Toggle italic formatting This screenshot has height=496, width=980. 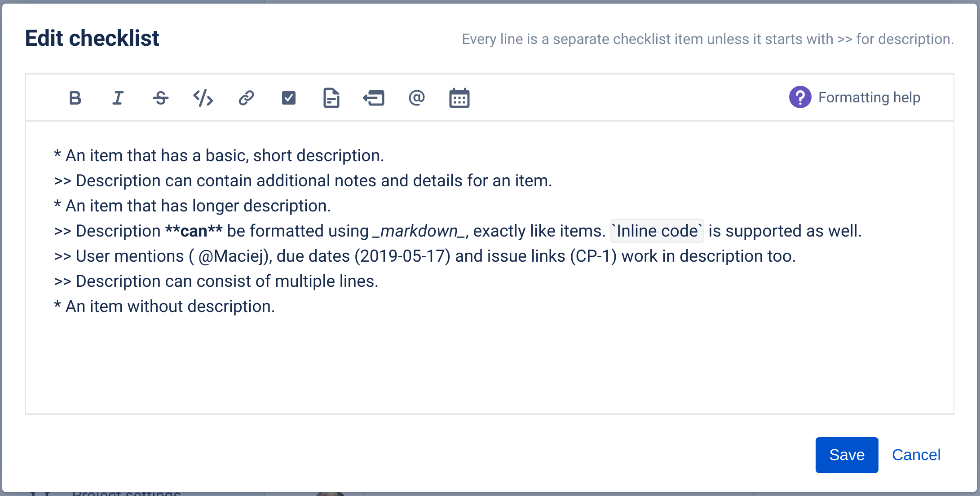[x=117, y=98]
